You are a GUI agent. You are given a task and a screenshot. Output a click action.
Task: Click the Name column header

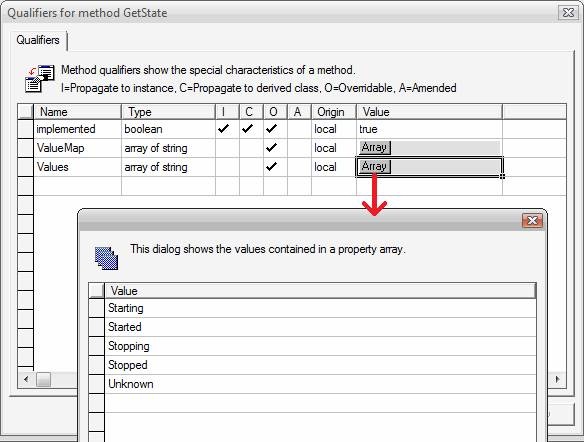tap(77, 112)
